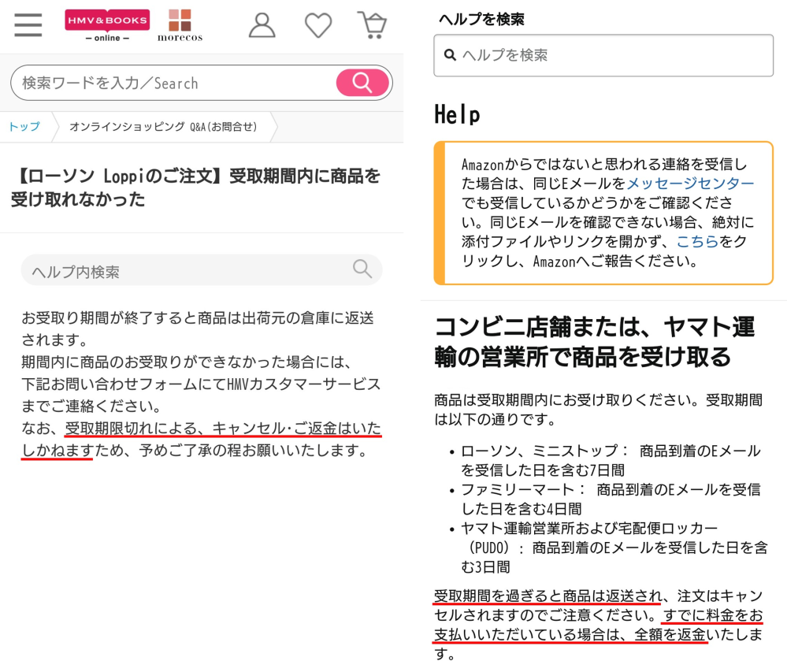787x672 pixels.
Task: Click text お受取り期間が終了すると商品は出荷元の倉庫に返送
Action: [197, 318]
